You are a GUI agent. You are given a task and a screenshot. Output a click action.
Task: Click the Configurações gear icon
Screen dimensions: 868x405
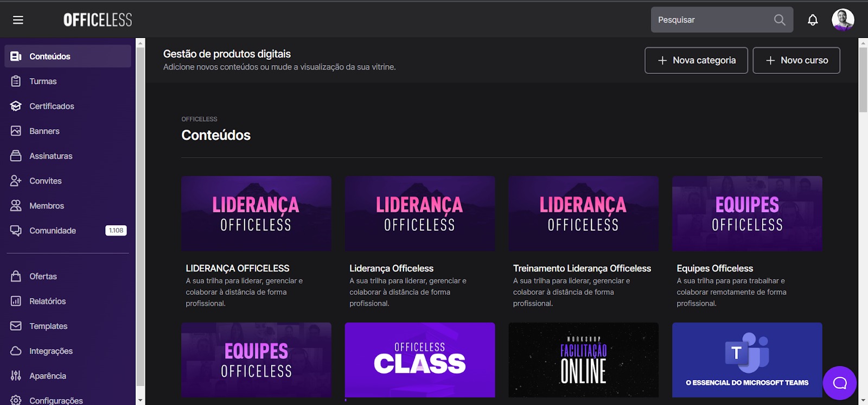[16, 400]
